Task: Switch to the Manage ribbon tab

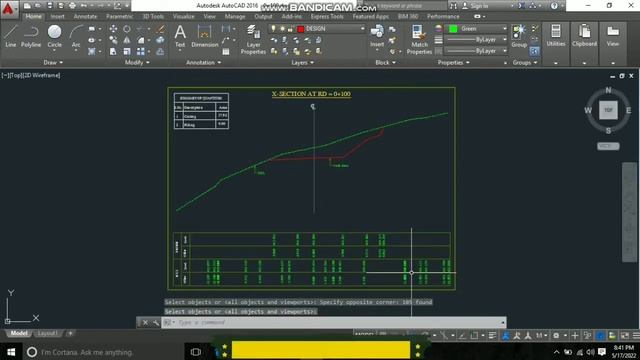Action: (235, 16)
